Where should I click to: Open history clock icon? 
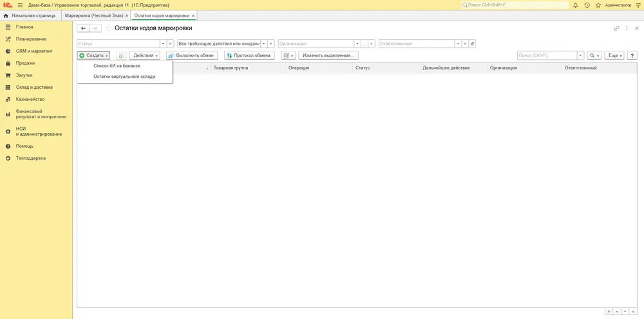click(x=587, y=5)
